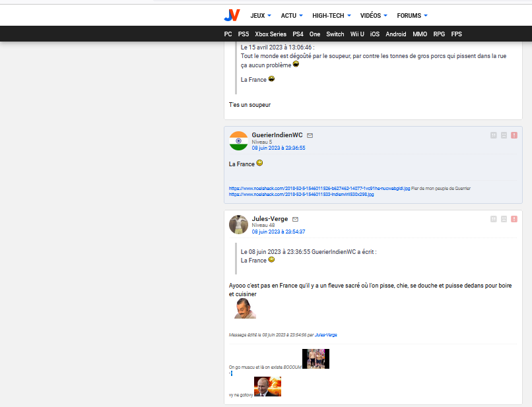Expand the HIGH-TECH dropdown
The image size is (532, 407).
[332, 15]
